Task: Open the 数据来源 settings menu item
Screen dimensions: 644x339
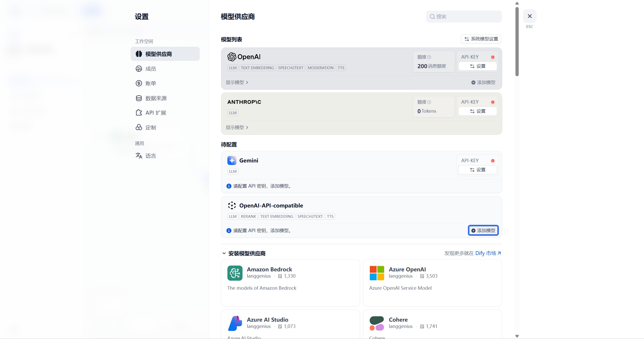Action: [x=156, y=98]
